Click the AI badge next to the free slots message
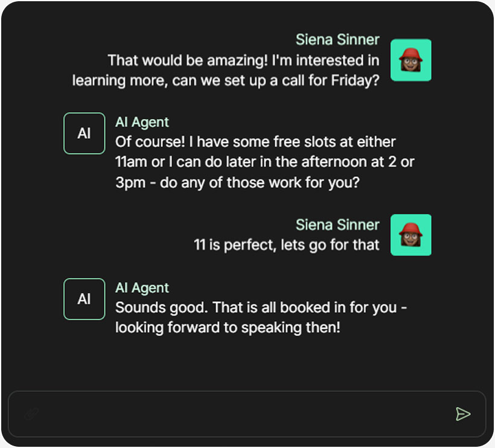The height and width of the screenshot is (448, 495). [85, 133]
